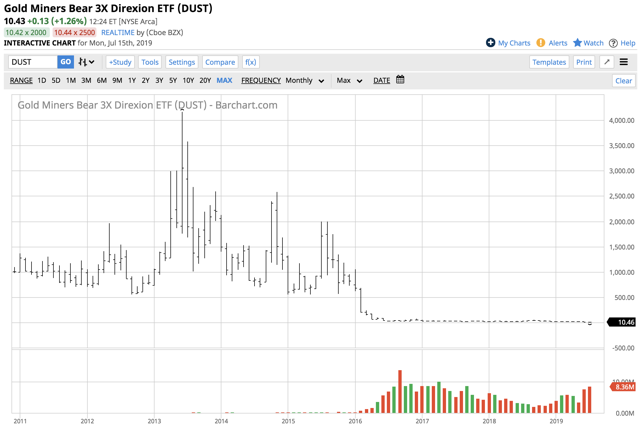Click the FREQUENCY label
This screenshot has width=640, height=425.
[x=261, y=80]
